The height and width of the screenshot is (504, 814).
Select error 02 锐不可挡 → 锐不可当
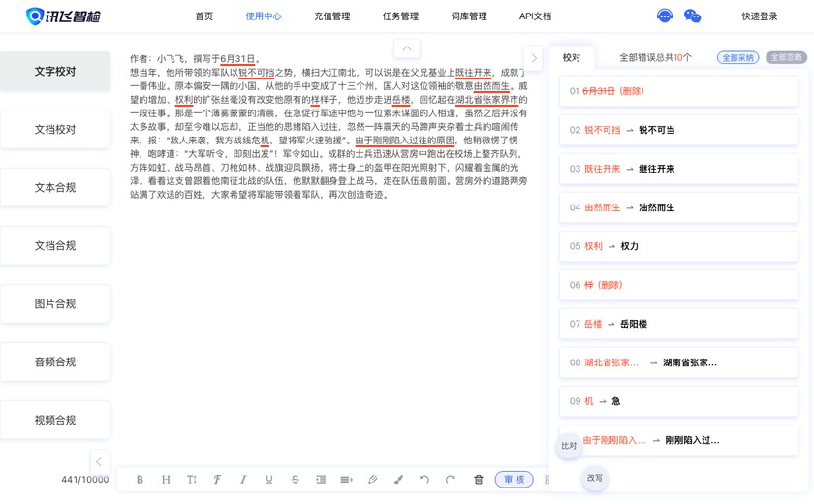click(678, 130)
